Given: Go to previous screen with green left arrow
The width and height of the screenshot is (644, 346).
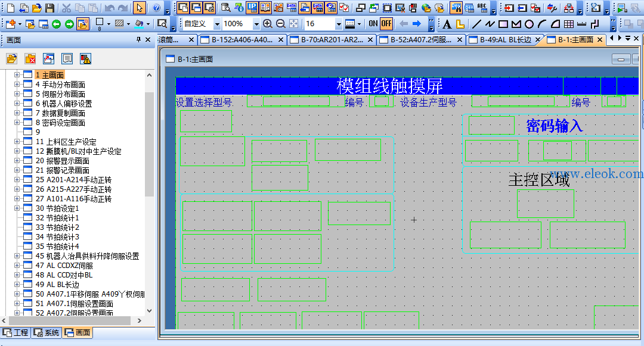Looking at the screenshot, I should [x=56, y=24].
